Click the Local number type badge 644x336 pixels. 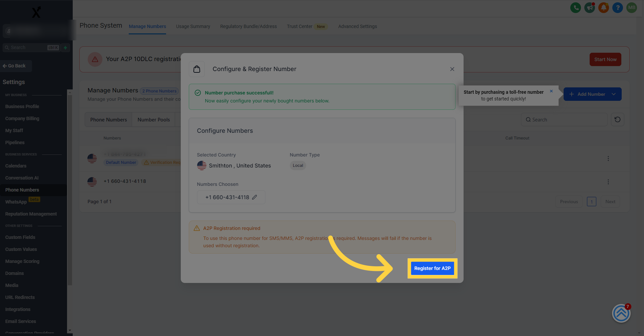point(298,165)
